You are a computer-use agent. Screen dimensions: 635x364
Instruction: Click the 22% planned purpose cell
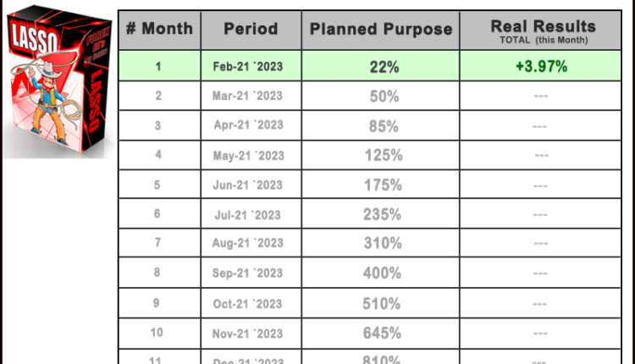384,67
